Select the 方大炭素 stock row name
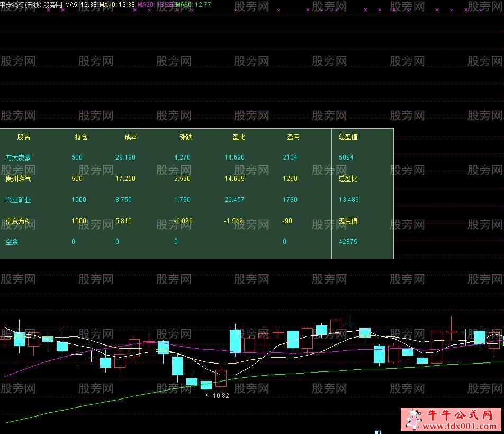The height and width of the screenshot is (434, 504). pos(18,157)
